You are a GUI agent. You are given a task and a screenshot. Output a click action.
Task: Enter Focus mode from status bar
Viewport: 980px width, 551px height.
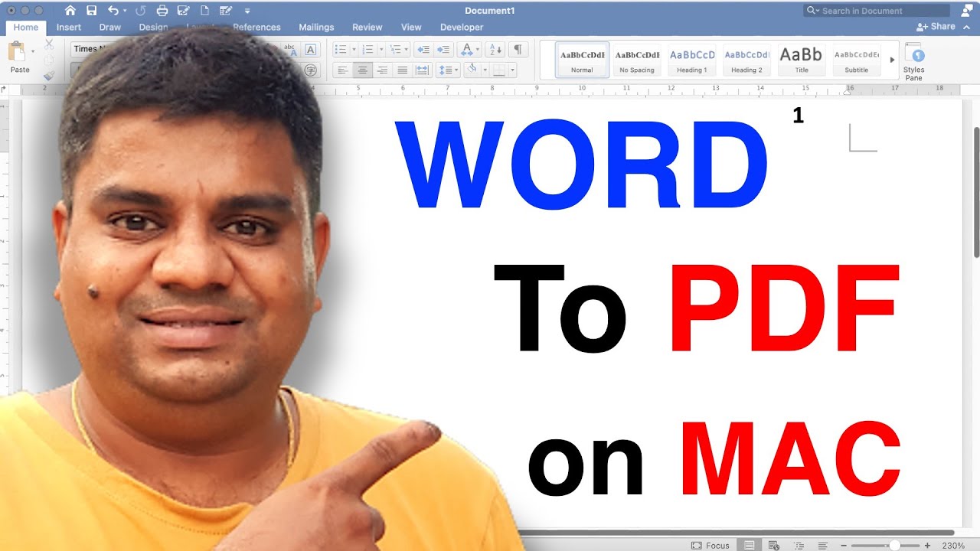(710, 546)
